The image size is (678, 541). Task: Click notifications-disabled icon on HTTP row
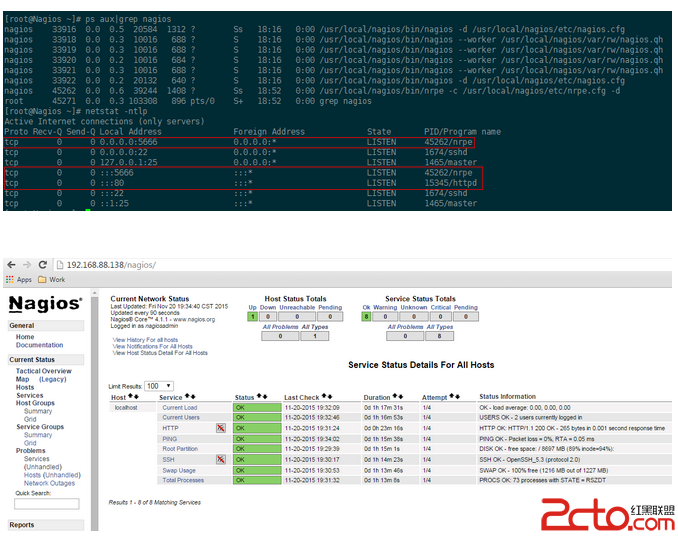[x=221, y=428]
